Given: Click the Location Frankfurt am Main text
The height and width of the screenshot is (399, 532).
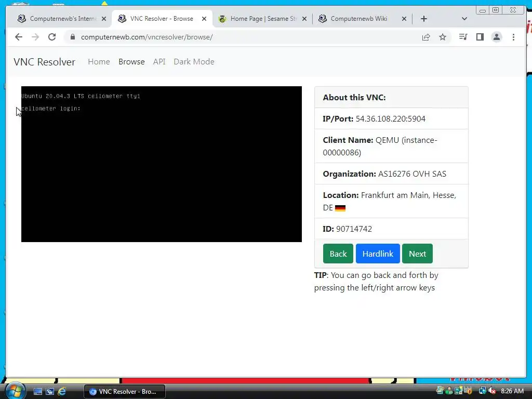Looking at the screenshot, I should [x=390, y=201].
